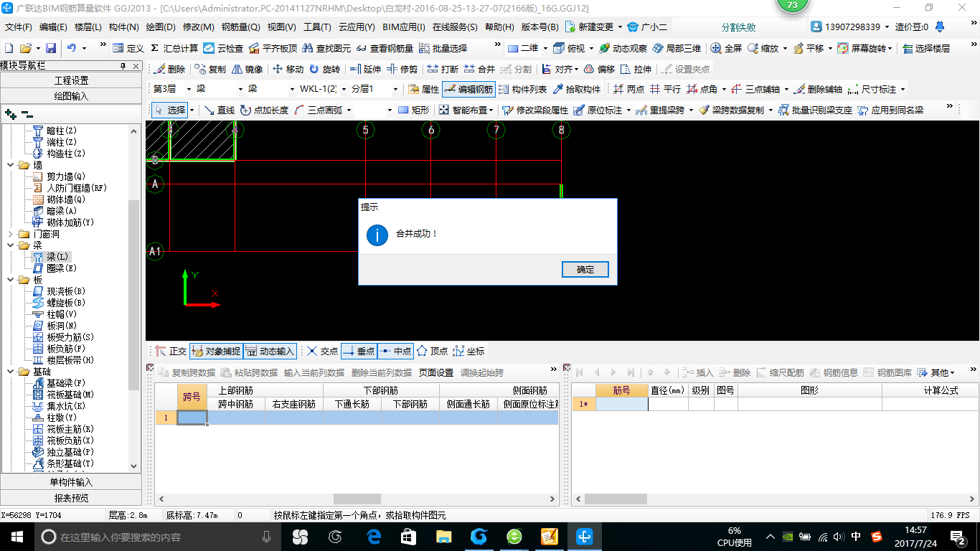Toggle 交点 intersection snap
Screen dimensions: 980x551
tap(322, 351)
